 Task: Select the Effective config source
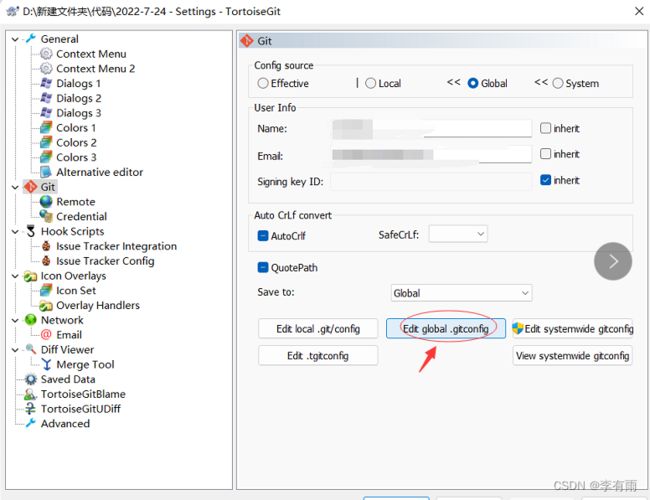(263, 83)
